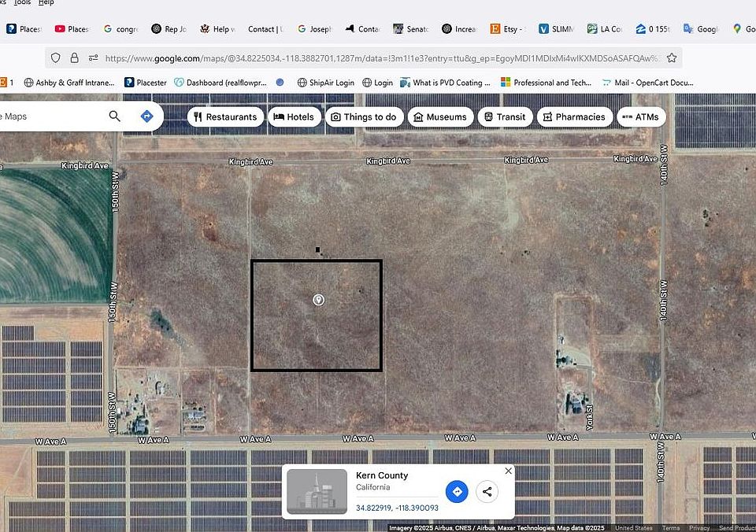Switch to the YouTube Places tab
Viewport: 756px width, 532px height.
tap(72, 29)
